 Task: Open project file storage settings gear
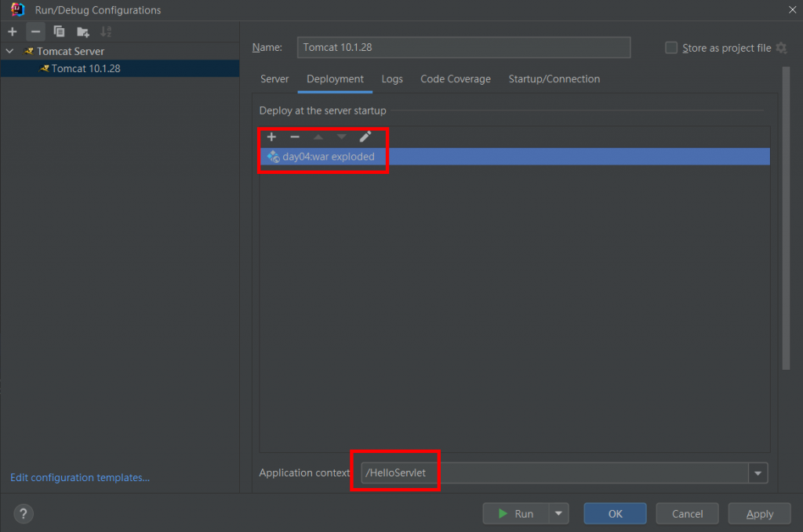(781, 48)
